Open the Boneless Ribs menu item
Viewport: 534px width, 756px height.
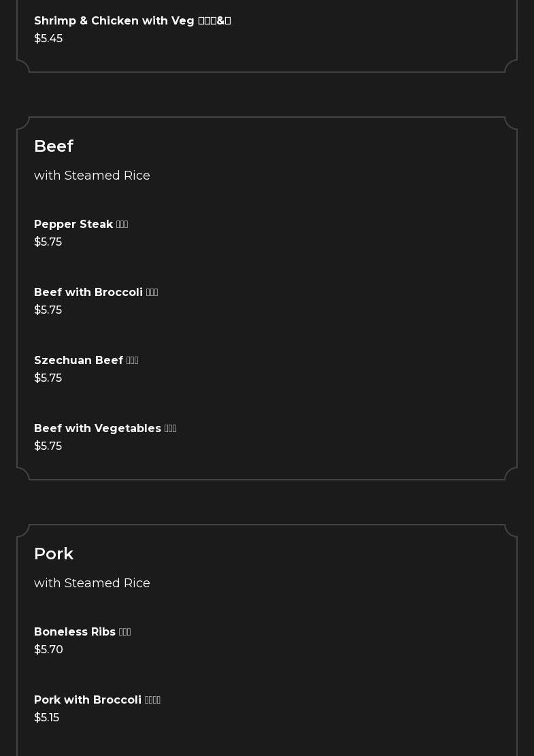(75, 632)
